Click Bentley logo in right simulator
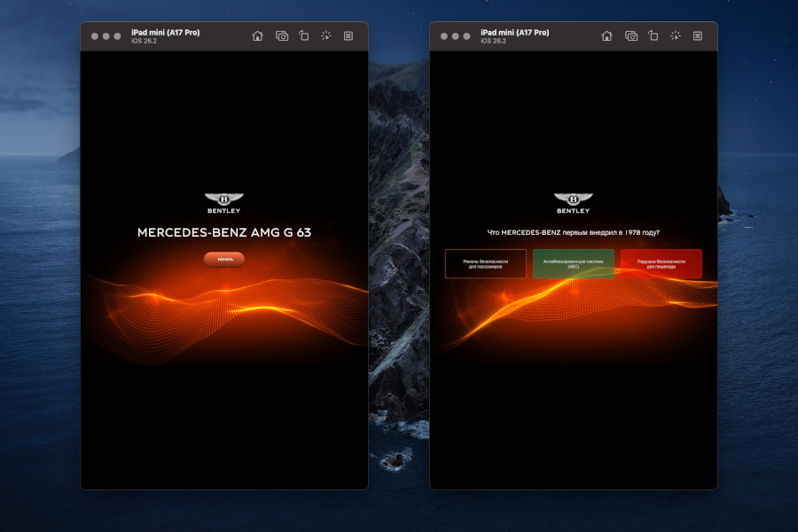Viewport: 798px width, 532px height. click(x=573, y=203)
